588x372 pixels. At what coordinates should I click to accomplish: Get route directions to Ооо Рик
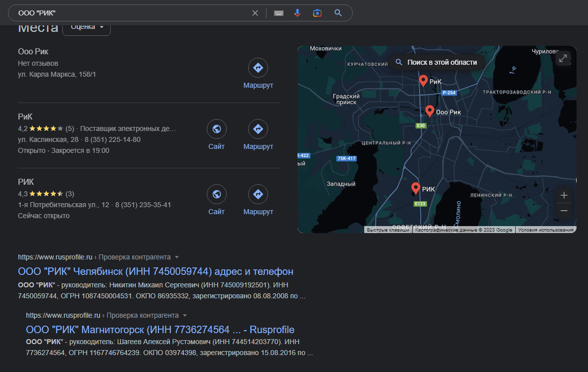tap(258, 68)
